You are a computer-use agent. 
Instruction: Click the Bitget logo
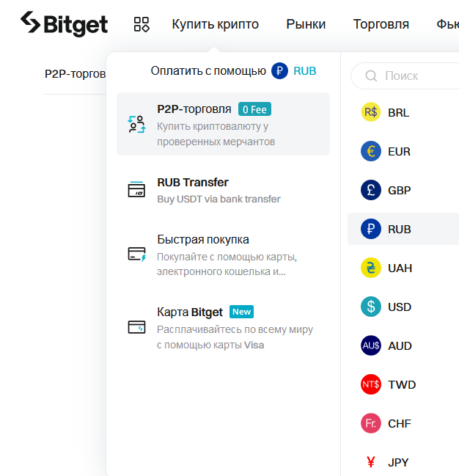click(64, 23)
